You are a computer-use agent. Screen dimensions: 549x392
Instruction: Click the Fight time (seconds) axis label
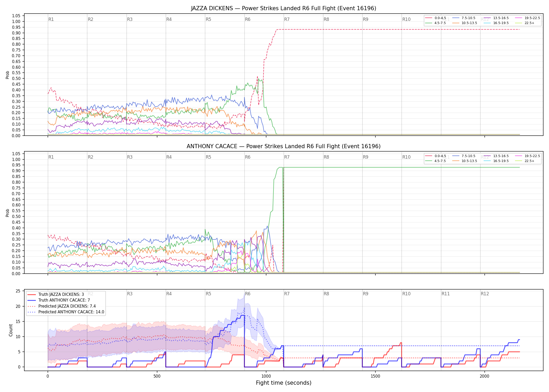(x=284, y=383)
